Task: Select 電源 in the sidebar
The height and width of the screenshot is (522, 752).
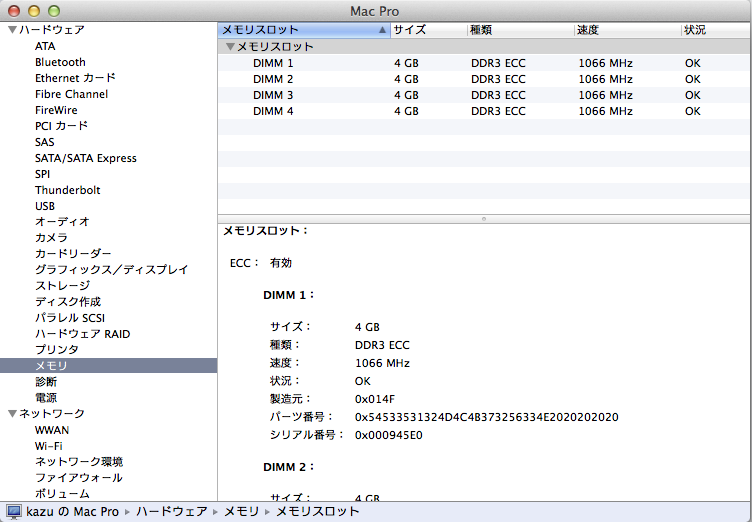Action: tap(46, 398)
